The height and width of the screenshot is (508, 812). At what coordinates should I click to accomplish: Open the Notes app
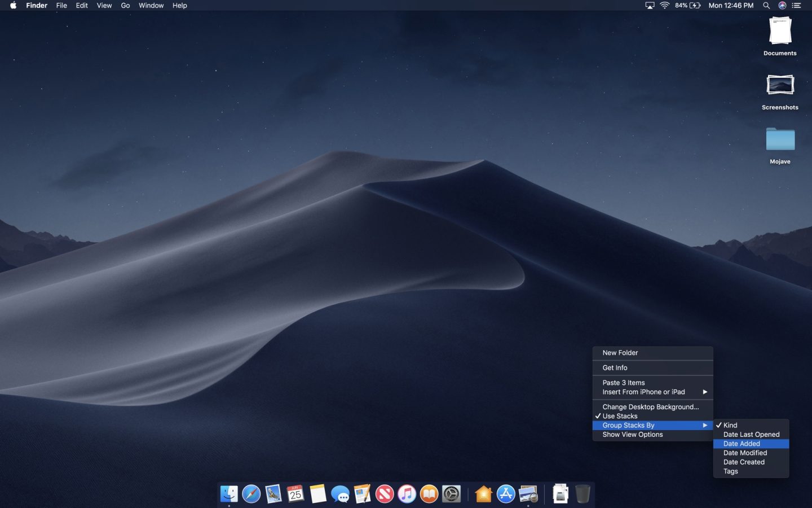(x=317, y=494)
